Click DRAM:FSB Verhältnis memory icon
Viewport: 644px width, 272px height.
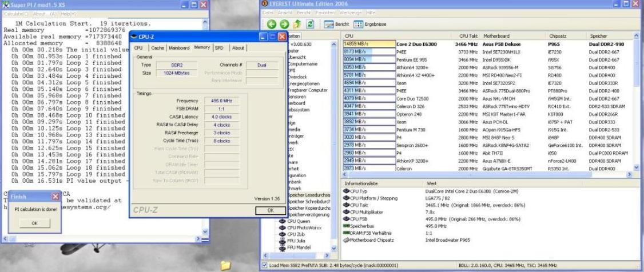pos(346,233)
